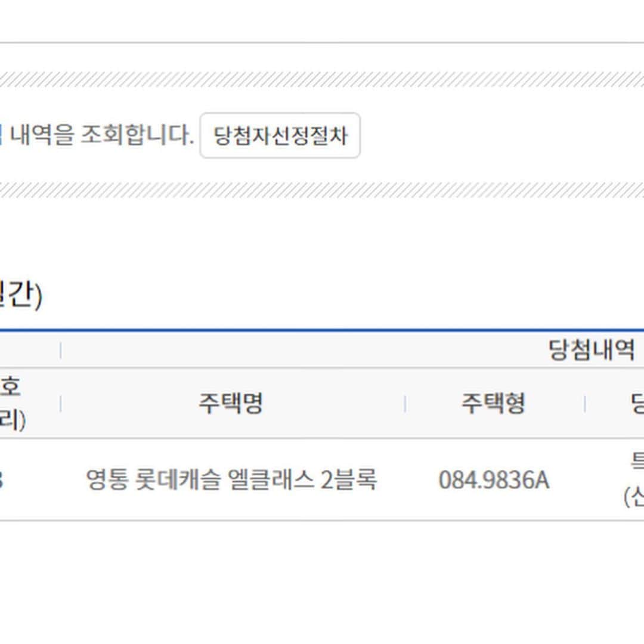Open the 당첨자선정절차 button
The height and width of the screenshot is (644, 644).
280,135
